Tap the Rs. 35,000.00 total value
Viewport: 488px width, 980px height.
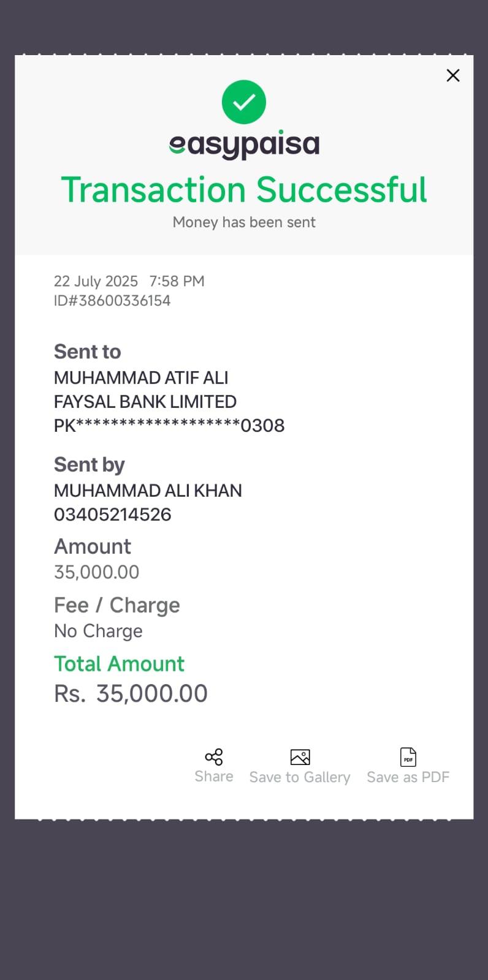pyautogui.click(x=131, y=694)
